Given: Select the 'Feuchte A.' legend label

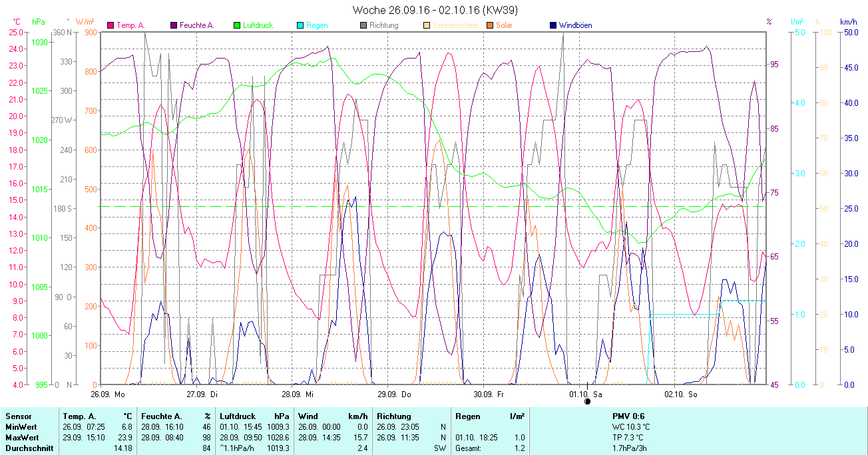Looking at the screenshot, I should pyautogui.click(x=196, y=25).
